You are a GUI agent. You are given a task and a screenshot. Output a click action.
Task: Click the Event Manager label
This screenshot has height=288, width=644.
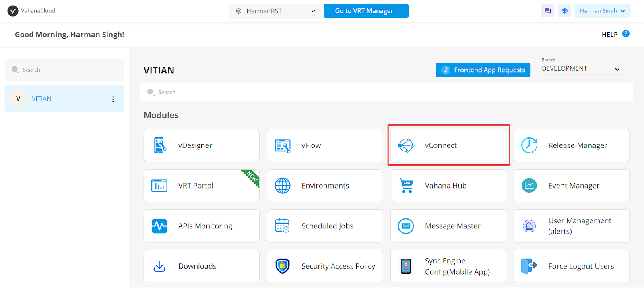coord(574,186)
